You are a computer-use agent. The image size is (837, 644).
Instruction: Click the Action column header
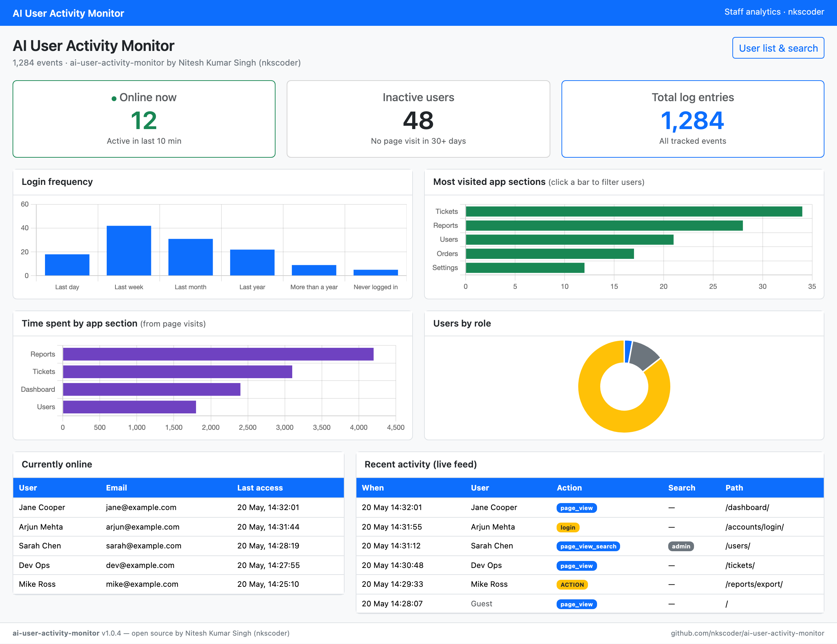(569, 488)
